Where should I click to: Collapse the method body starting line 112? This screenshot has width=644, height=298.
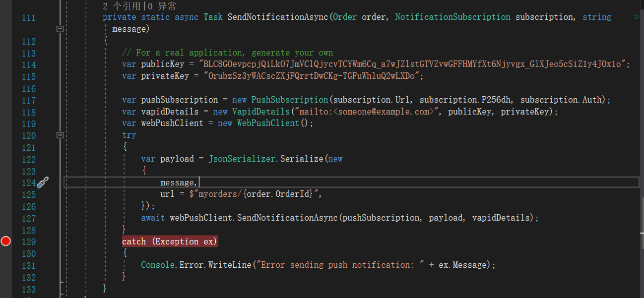[60, 28]
